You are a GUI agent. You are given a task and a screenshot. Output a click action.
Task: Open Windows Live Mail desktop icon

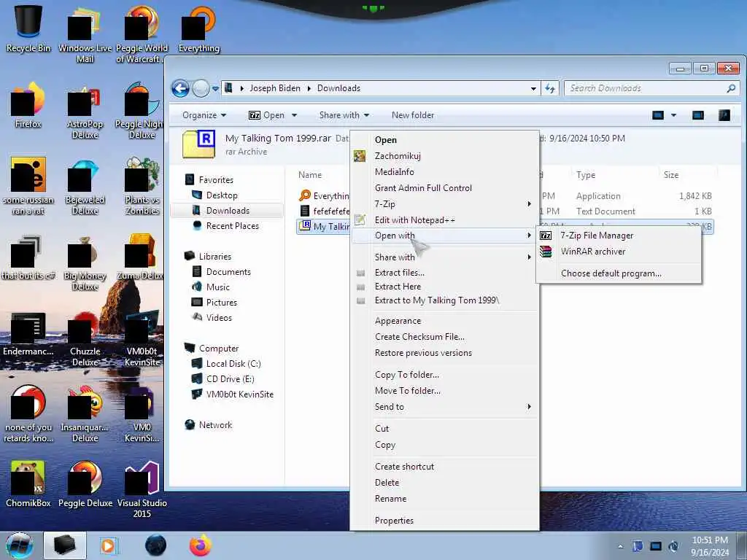pyautogui.click(x=85, y=34)
